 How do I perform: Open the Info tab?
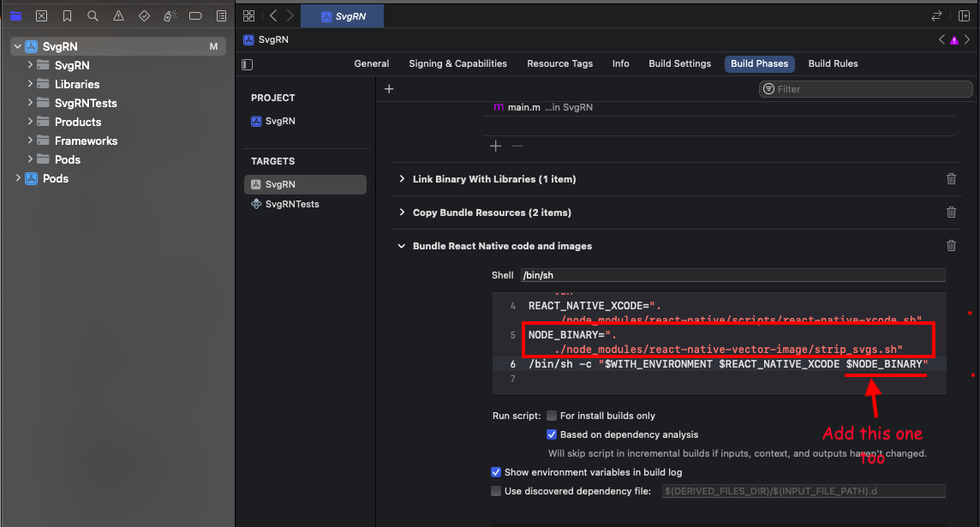click(620, 63)
